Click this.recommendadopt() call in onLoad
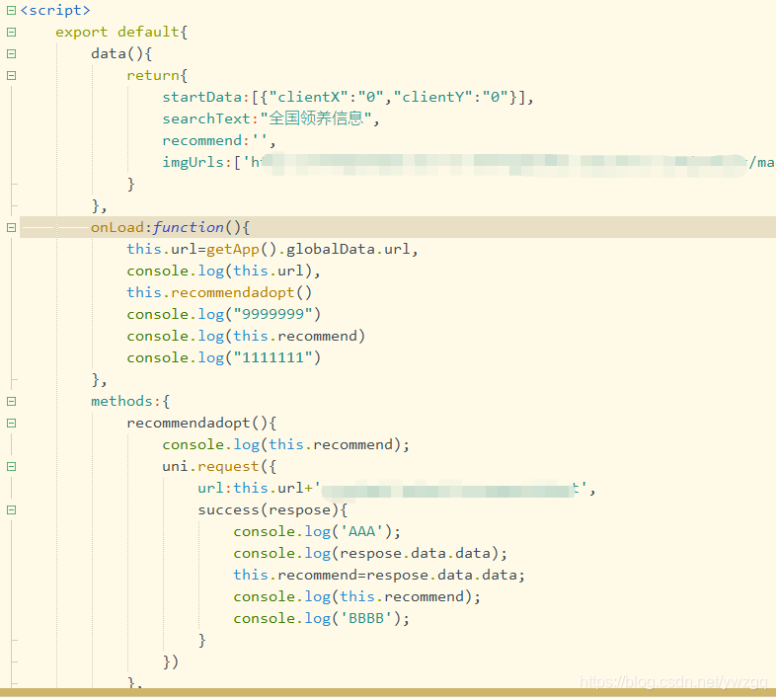The height and width of the screenshot is (700, 776). (x=219, y=292)
